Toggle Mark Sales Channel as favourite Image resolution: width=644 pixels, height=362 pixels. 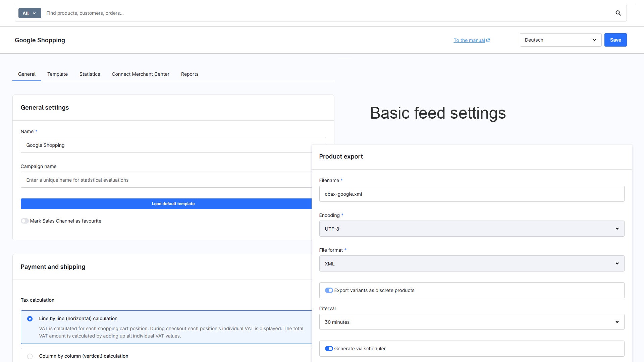[x=24, y=221]
